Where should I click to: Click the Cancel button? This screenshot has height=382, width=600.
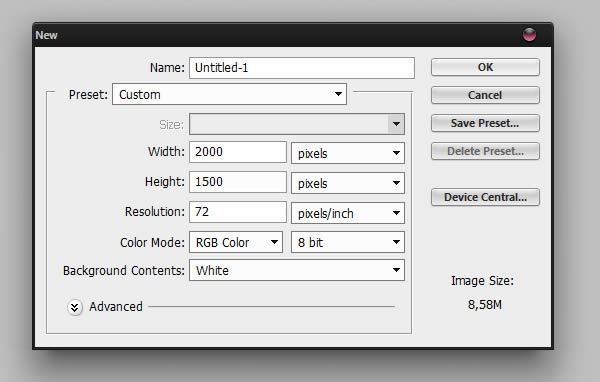485,95
